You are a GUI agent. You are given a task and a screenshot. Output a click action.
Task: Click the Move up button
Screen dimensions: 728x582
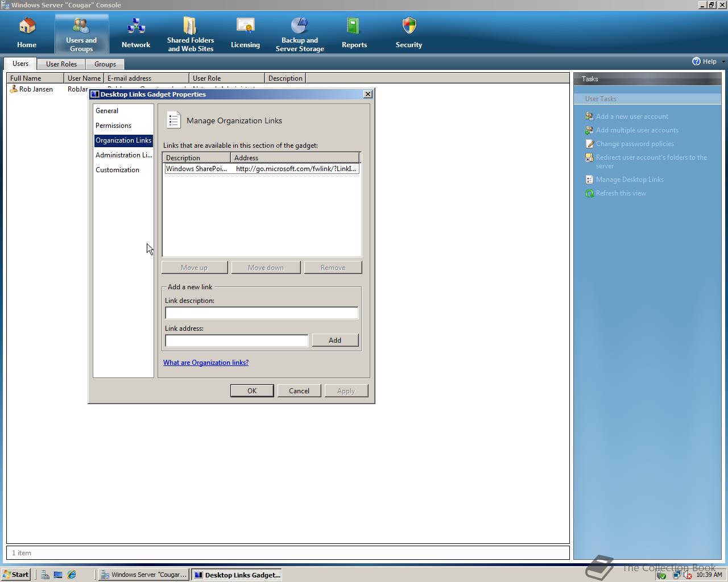click(x=195, y=268)
